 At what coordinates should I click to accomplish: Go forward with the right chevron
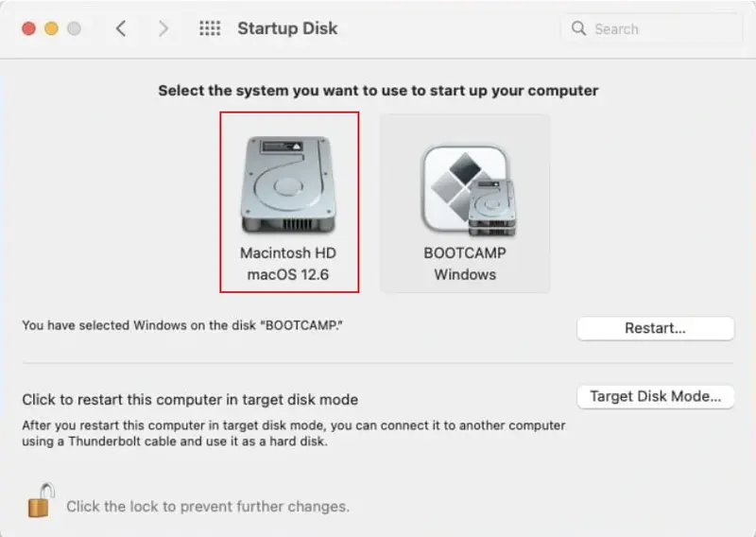point(163,28)
